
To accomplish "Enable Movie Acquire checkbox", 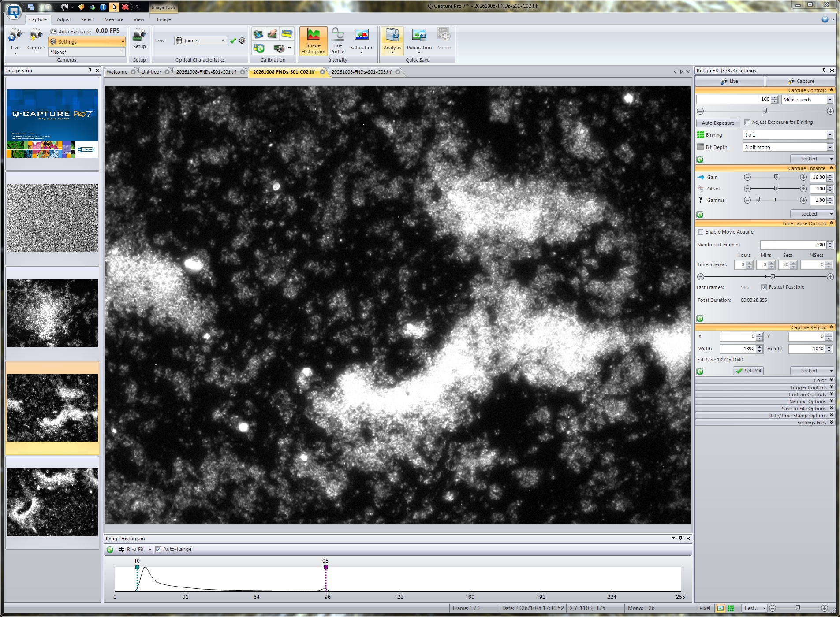I will (x=700, y=232).
